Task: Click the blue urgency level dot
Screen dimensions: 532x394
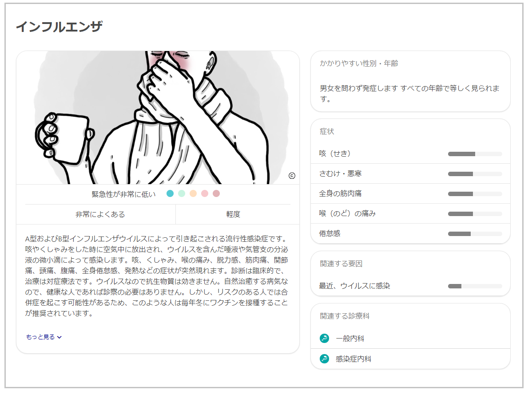Action: 171,193
